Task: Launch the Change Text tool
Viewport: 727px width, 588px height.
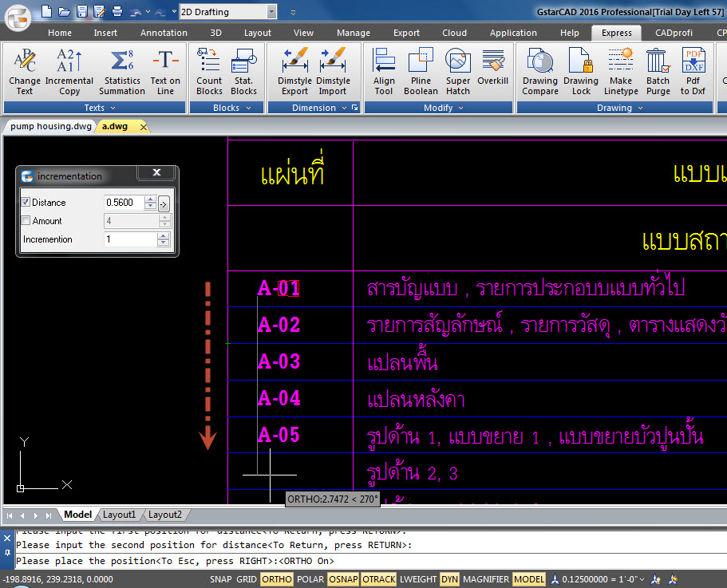Action: 25,72
